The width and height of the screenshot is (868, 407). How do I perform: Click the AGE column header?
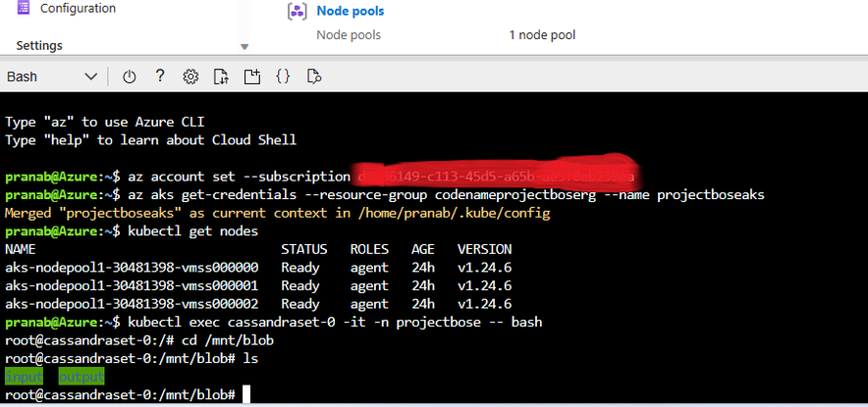click(423, 249)
